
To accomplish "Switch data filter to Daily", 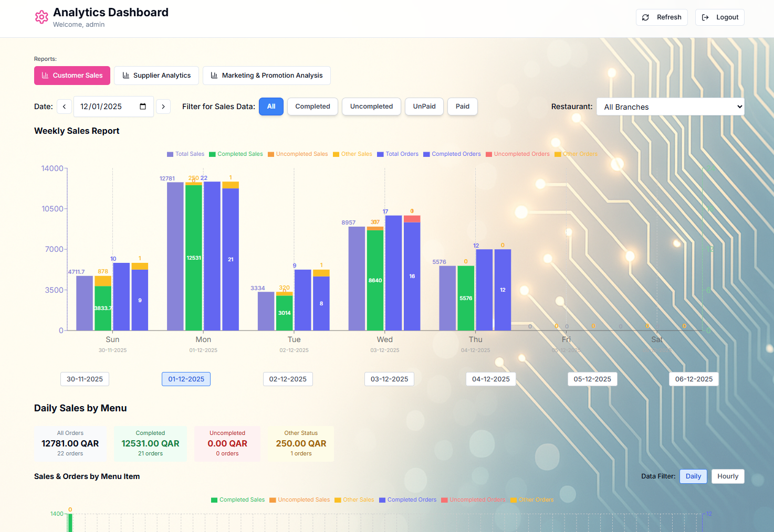I will (x=693, y=476).
